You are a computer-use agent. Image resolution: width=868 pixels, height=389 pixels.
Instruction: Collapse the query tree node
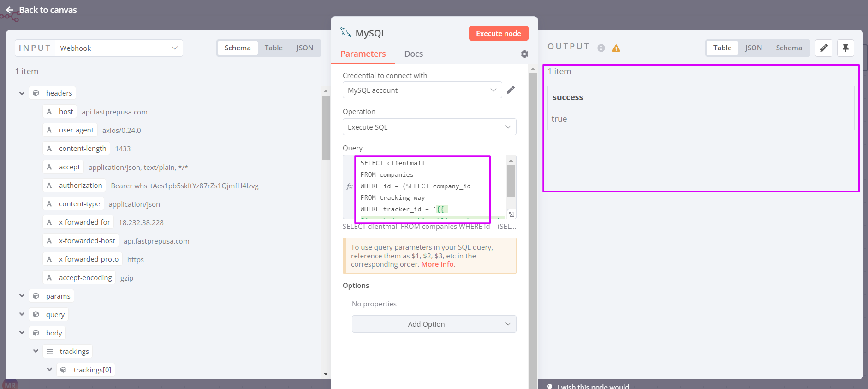click(x=22, y=314)
